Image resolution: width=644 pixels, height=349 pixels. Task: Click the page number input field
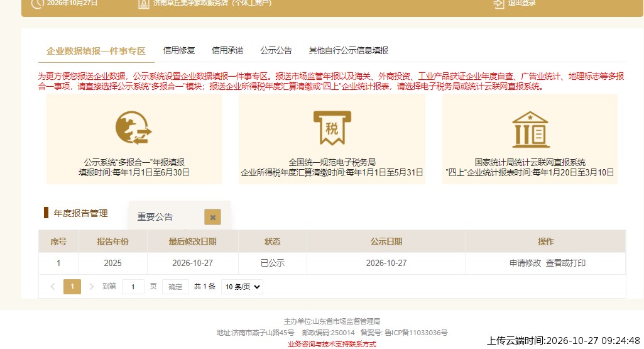[x=133, y=287]
